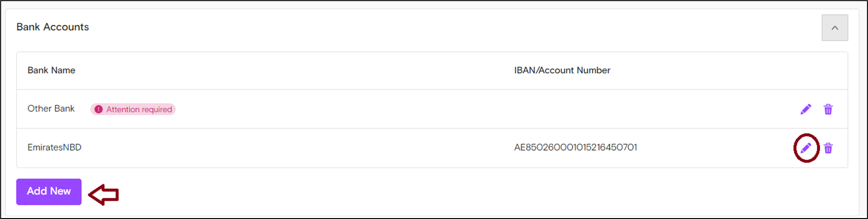868x219 pixels.
Task: Click the 'Attention' word in status badge
Action: click(x=123, y=109)
